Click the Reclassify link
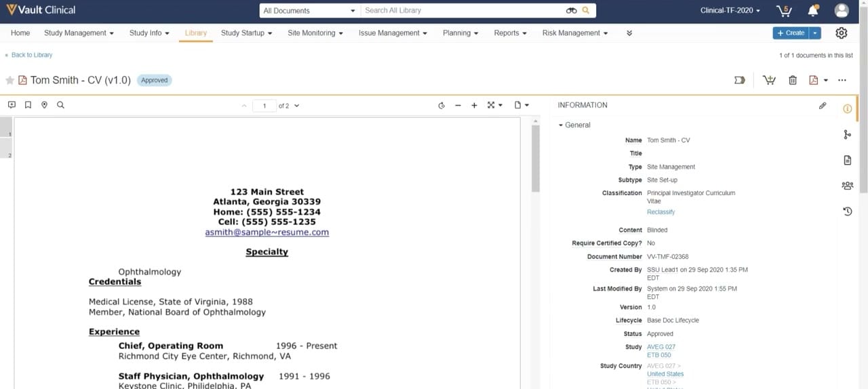The height and width of the screenshot is (389, 868). [660, 212]
